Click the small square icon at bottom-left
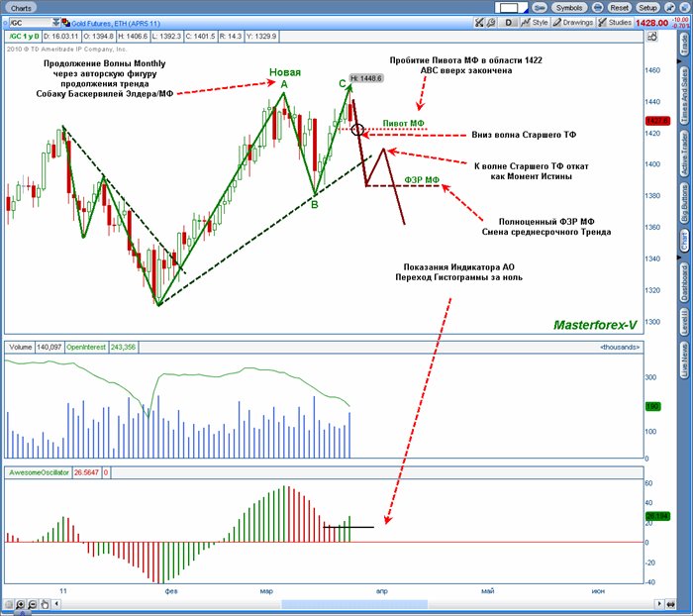Viewport: 693px width, 616px height. (x=9, y=604)
